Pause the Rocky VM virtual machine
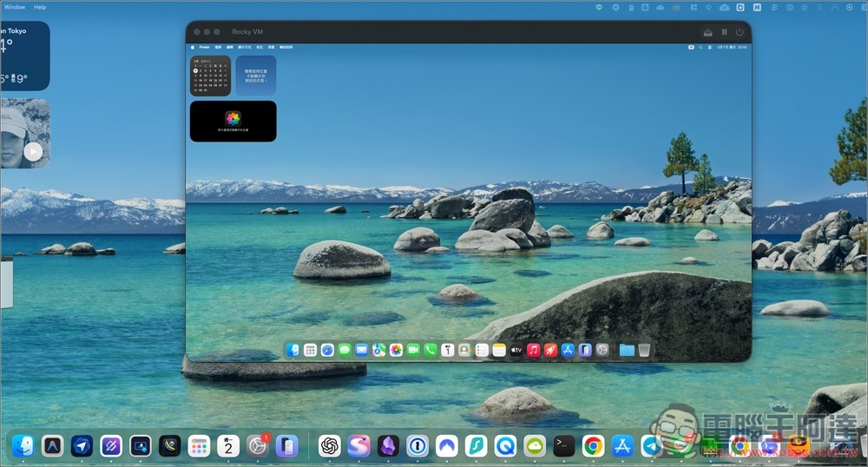Viewport: 868px width, 467px height. pos(724,32)
